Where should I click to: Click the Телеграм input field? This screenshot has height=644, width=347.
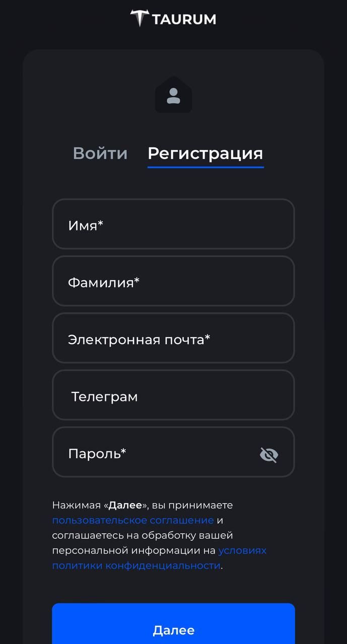tap(173, 395)
